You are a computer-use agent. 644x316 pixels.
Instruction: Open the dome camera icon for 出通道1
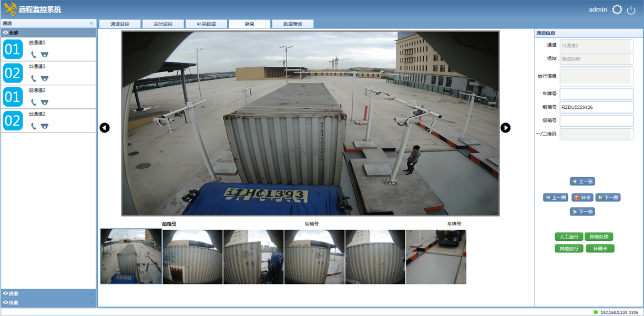(x=45, y=78)
